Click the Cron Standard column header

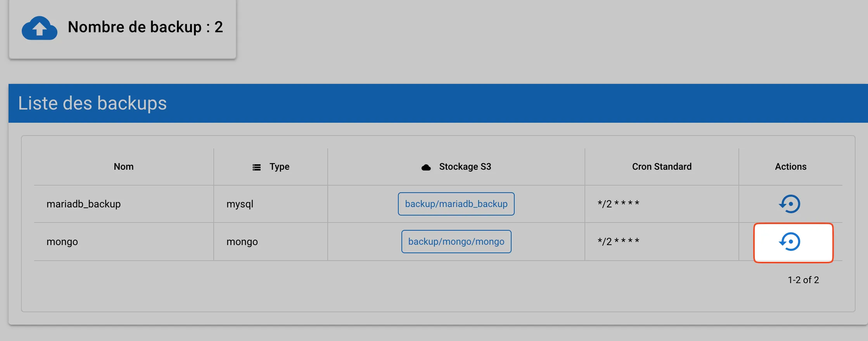tap(662, 167)
